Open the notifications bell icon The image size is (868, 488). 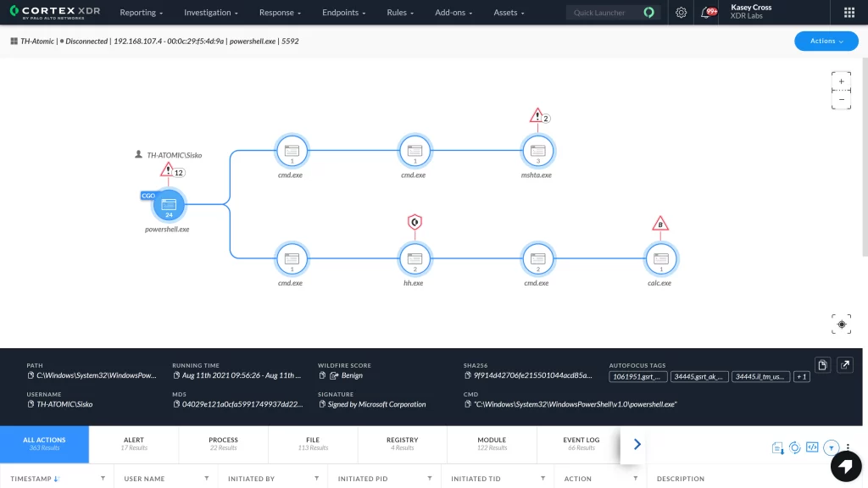pyautogui.click(x=707, y=13)
